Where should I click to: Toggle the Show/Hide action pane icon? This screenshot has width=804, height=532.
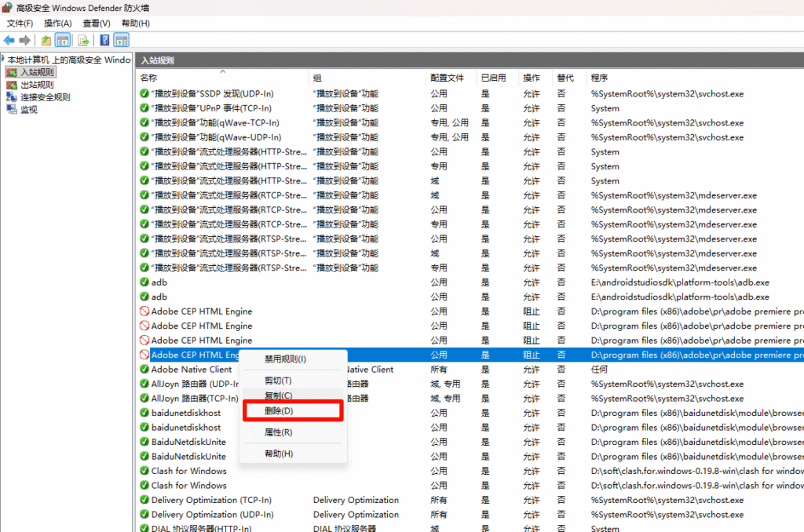click(x=122, y=40)
